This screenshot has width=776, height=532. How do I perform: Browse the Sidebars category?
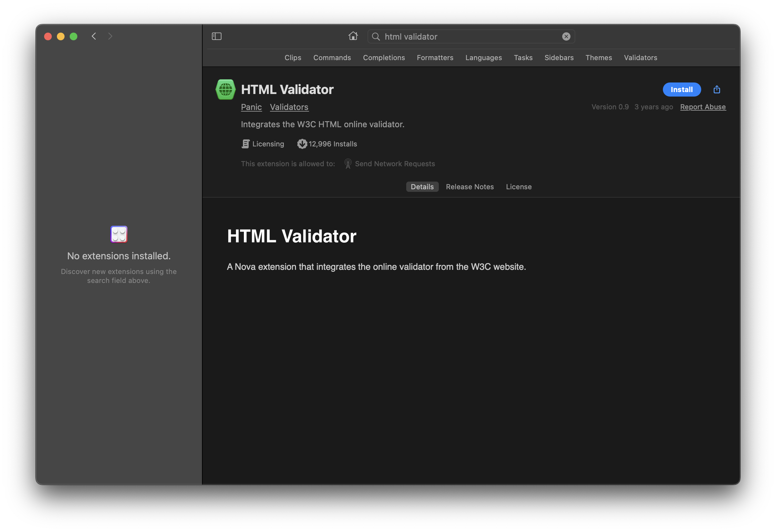[559, 58]
